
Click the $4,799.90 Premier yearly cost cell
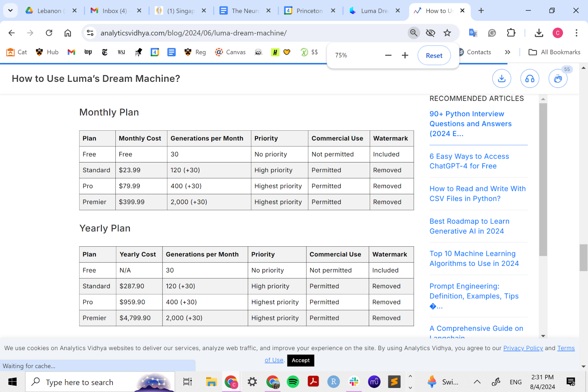tap(139, 318)
